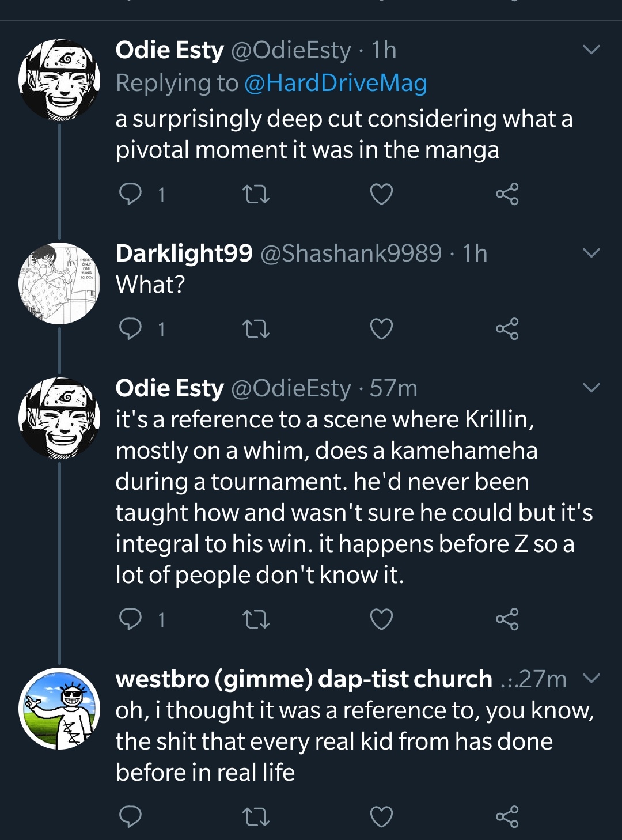Like Darklight99's "What?" tweet
The image size is (622, 840).
pos(381,329)
